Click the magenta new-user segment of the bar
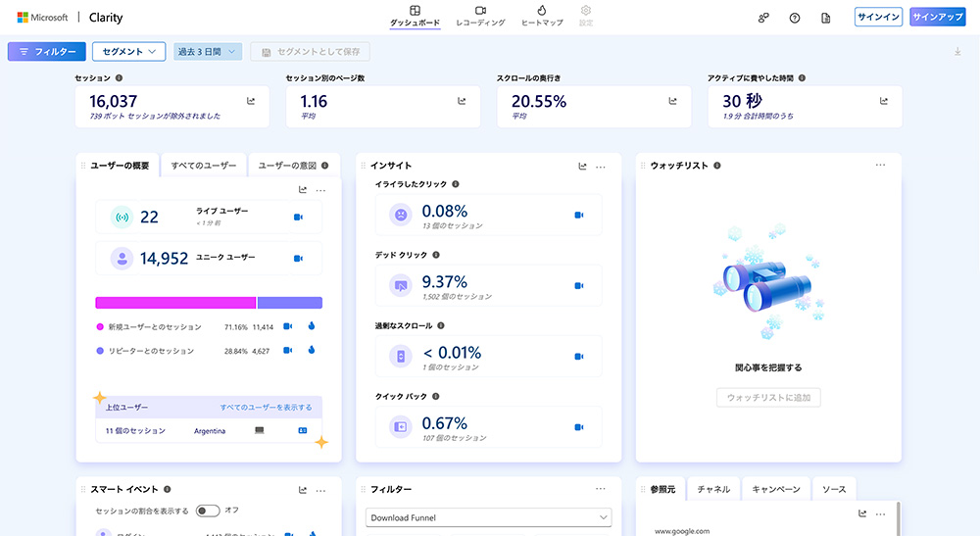The image size is (980, 536). click(175, 303)
